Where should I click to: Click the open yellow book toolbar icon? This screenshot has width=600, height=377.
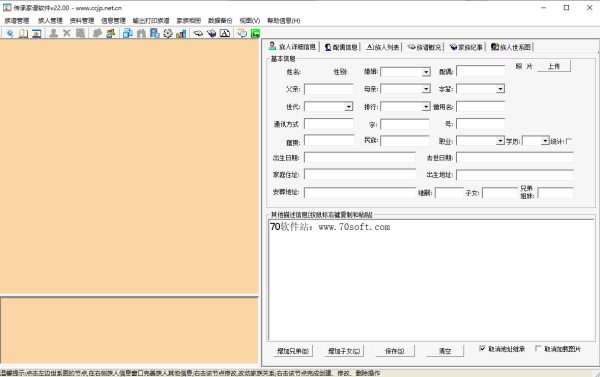(23, 34)
